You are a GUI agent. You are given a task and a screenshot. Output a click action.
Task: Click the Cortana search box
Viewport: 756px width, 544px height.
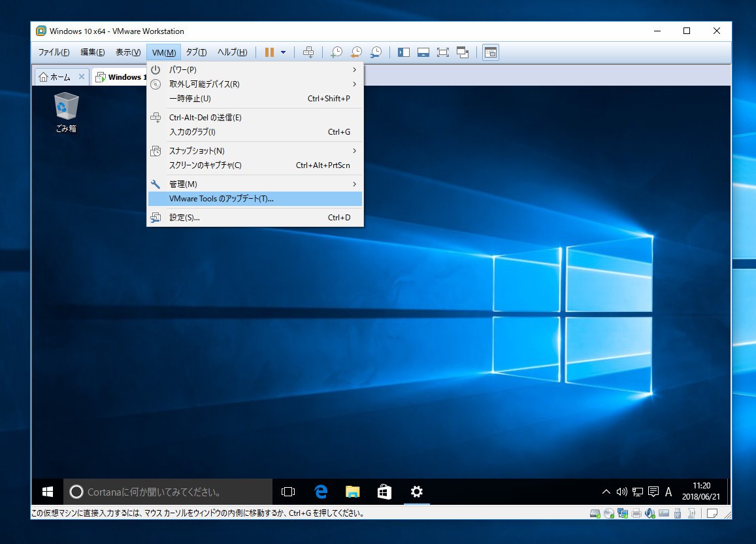click(x=168, y=492)
